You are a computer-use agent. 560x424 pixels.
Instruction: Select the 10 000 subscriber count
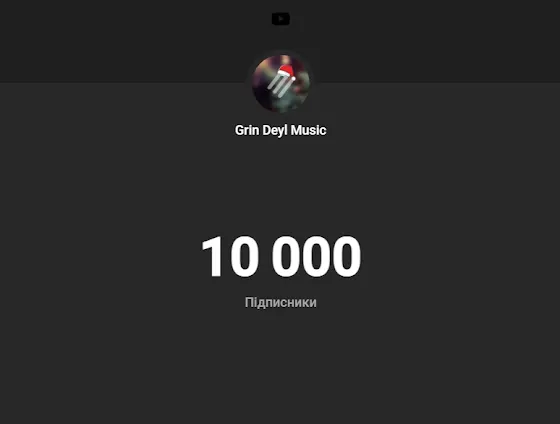tap(281, 256)
